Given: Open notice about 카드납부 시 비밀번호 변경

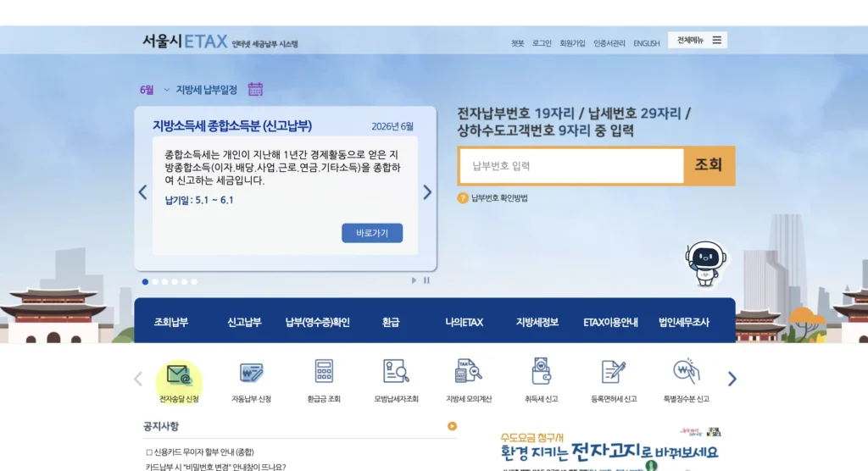Looking at the screenshot, I should 216,467.
